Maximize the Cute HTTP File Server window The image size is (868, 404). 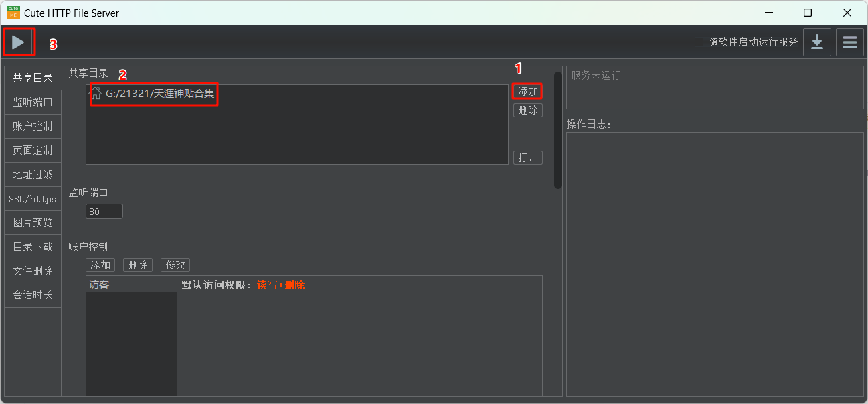[808, 13]
